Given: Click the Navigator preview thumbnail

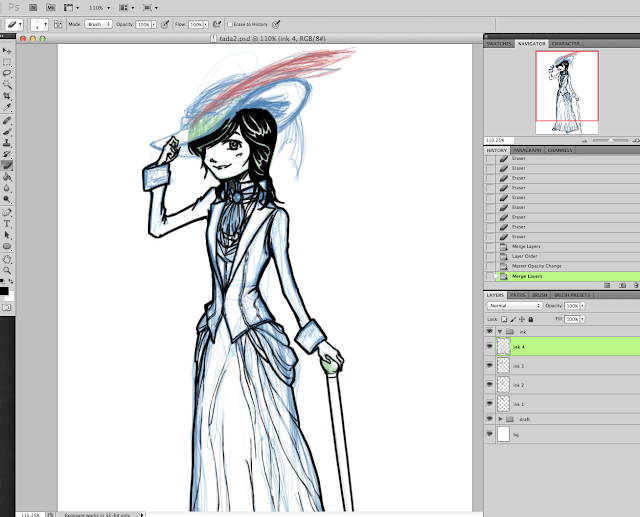Looking at the screenshot, I should (x=567, y=91).
